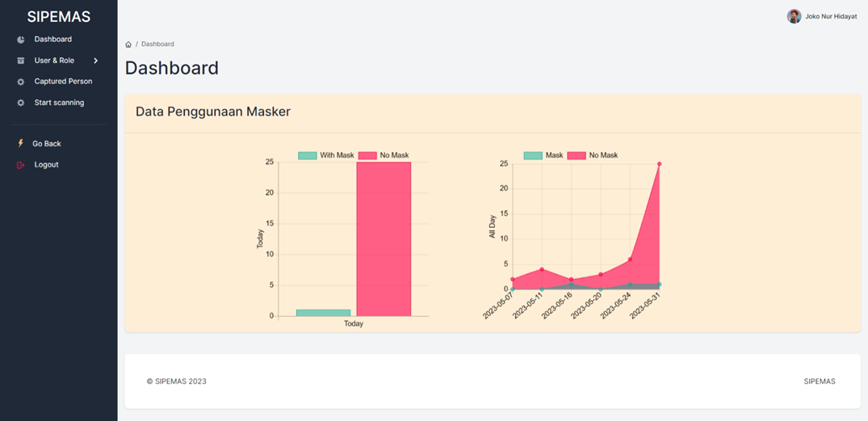Click the red Logout icon
Viewport: 868px width, 421px height.
click(x=21, y=165)
